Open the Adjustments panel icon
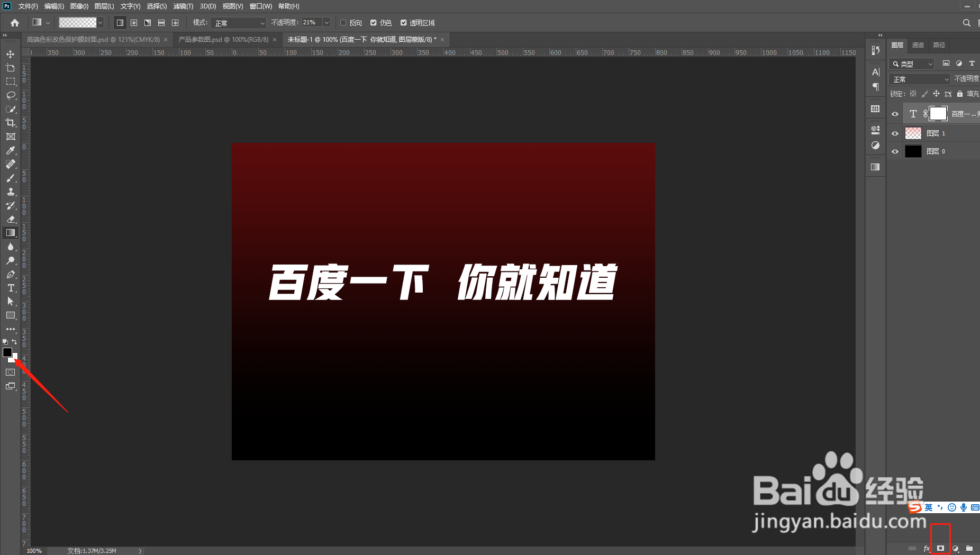Image resolution: width=980 pixels, height=555 pixels. tap(875, 145)
